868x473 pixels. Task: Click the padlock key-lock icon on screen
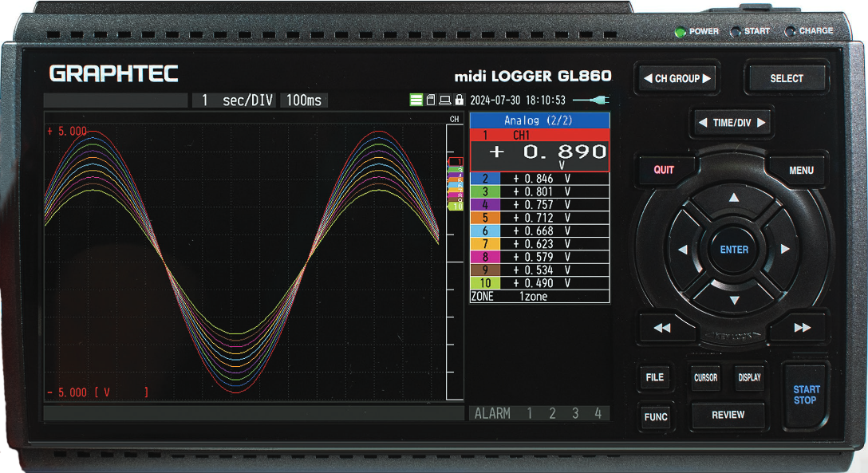(460, 100)
